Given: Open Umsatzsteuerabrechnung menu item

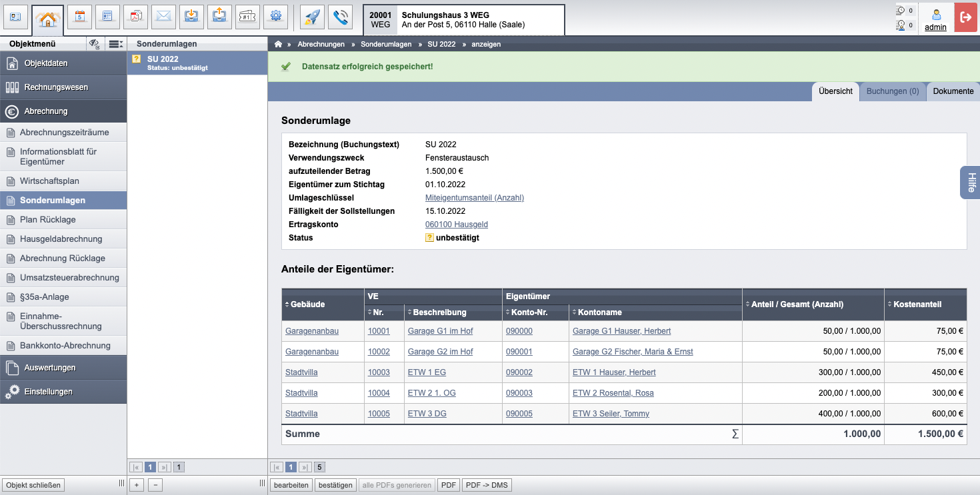Looking at the screenshot, I should point(63,278).
